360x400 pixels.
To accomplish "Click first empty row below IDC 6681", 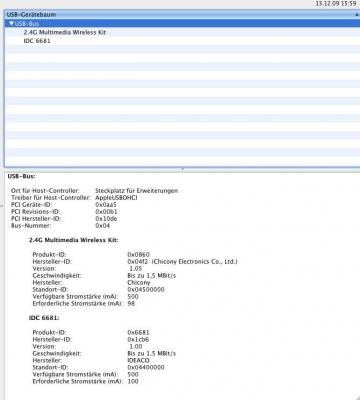I will [x=182, y=49].
